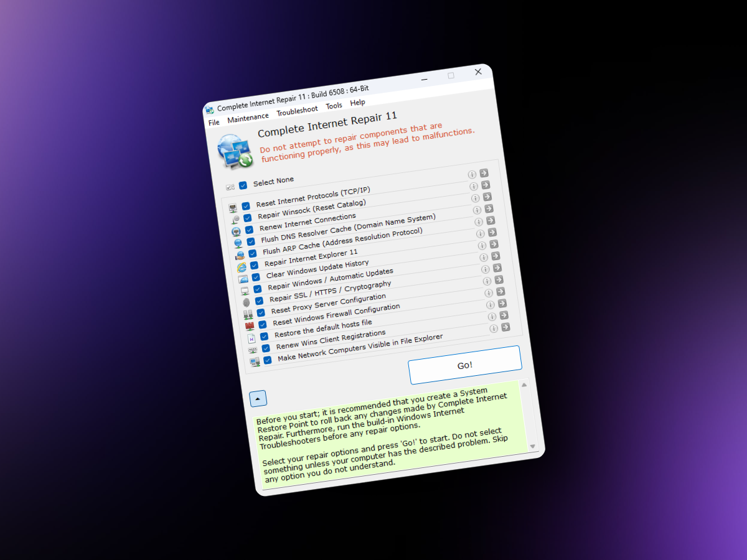Run Renew Internet Connections arrow button
The image size is (747, 560).
point(487,197)
